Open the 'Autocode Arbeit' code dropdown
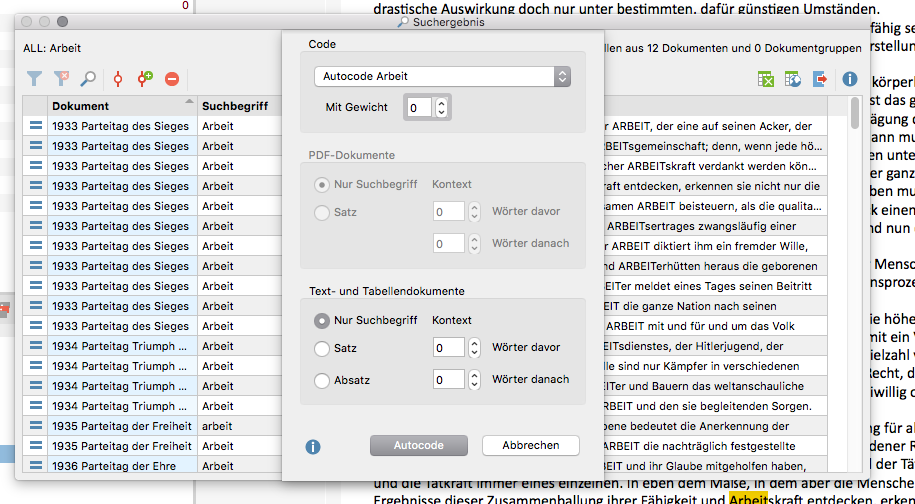The width and height of the screenshot is (915, 504). [x=442, y=76]
